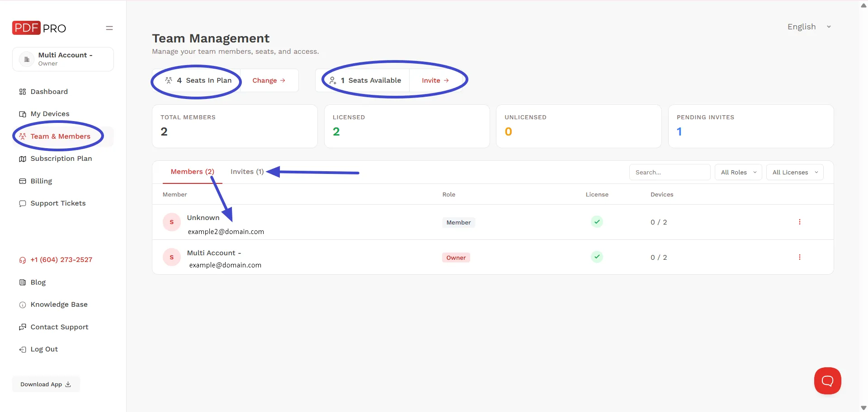Open actions menu for Multi Account owner row
The width and height of the screenshot is (868, 412).
(x=800, y=257)
